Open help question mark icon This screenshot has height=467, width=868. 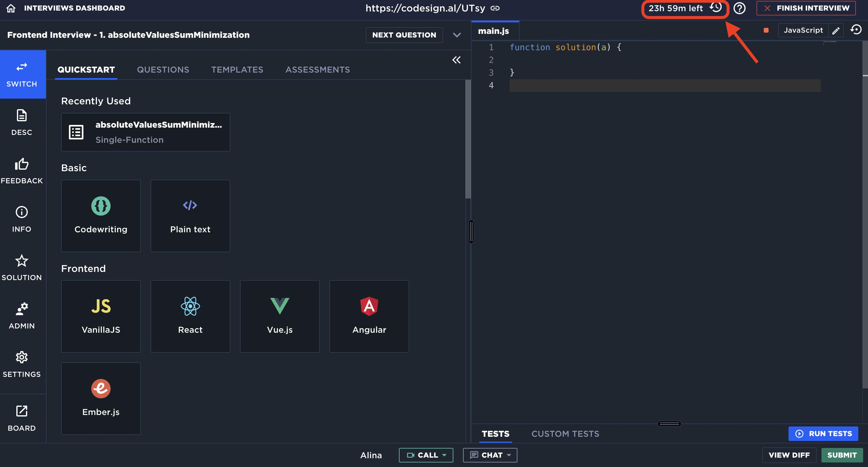[x=739, y=8]
